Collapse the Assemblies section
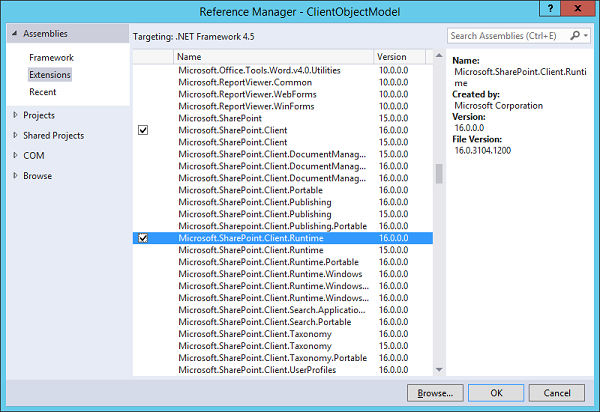 [15, 34]
